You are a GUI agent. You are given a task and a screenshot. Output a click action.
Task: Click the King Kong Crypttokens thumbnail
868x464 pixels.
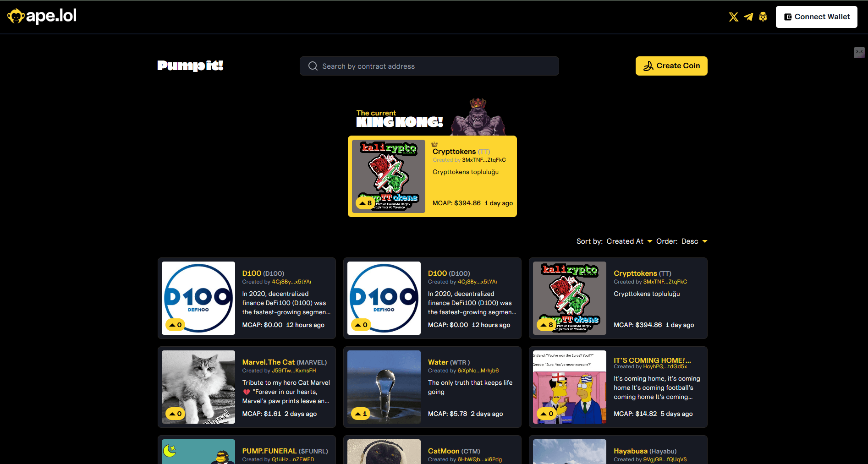point(389,176)
